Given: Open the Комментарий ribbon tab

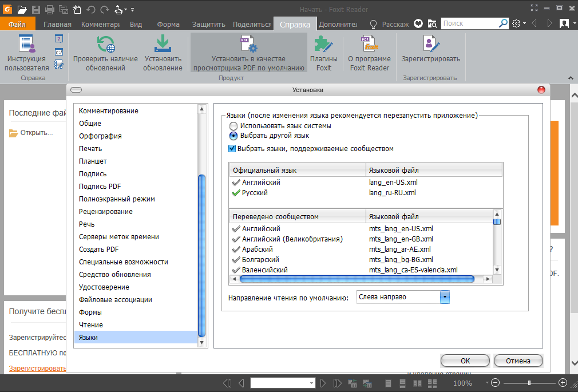Looking at the screenshot, I should pyautogui.click(x=100, y=25).
